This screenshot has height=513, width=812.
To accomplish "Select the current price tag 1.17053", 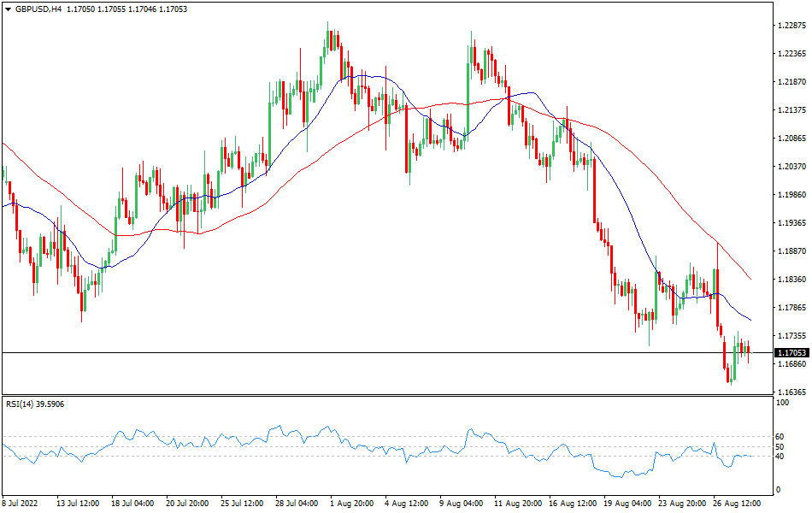I will [791, 352].
